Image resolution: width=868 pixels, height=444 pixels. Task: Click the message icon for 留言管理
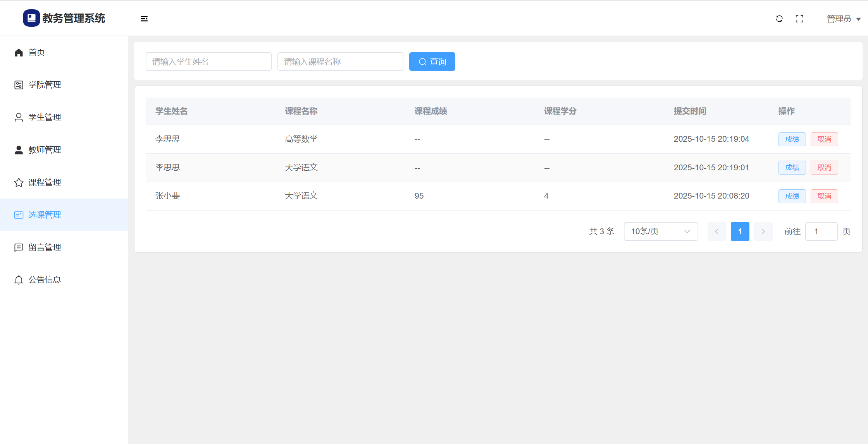(19, 247)
